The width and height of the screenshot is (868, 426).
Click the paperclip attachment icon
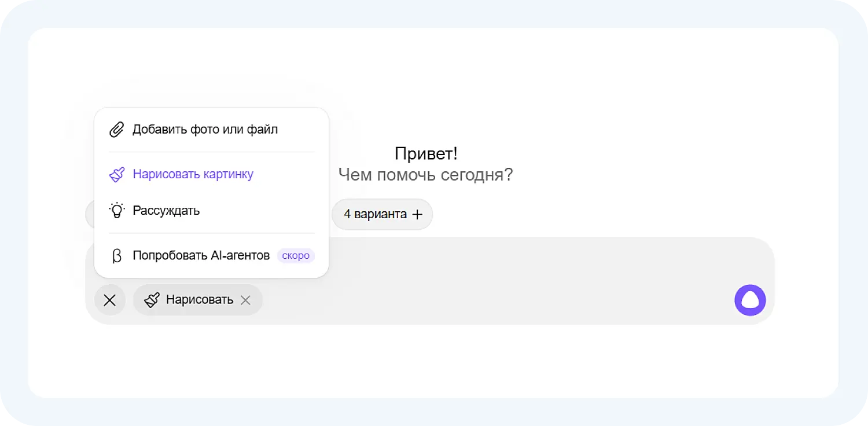pyautogui.click(x=116, y=129)
